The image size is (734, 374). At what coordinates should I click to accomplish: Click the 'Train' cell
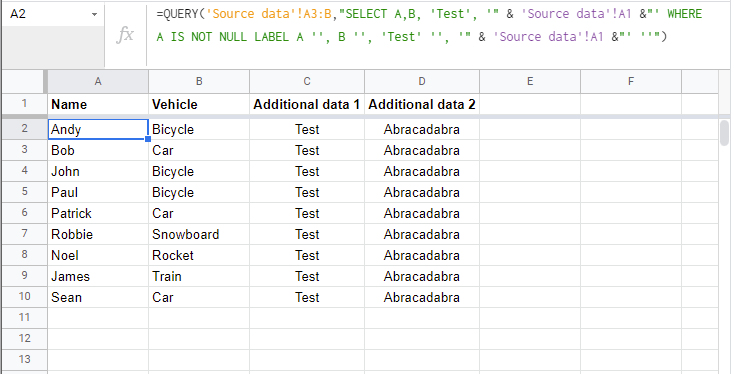[199, 276]
